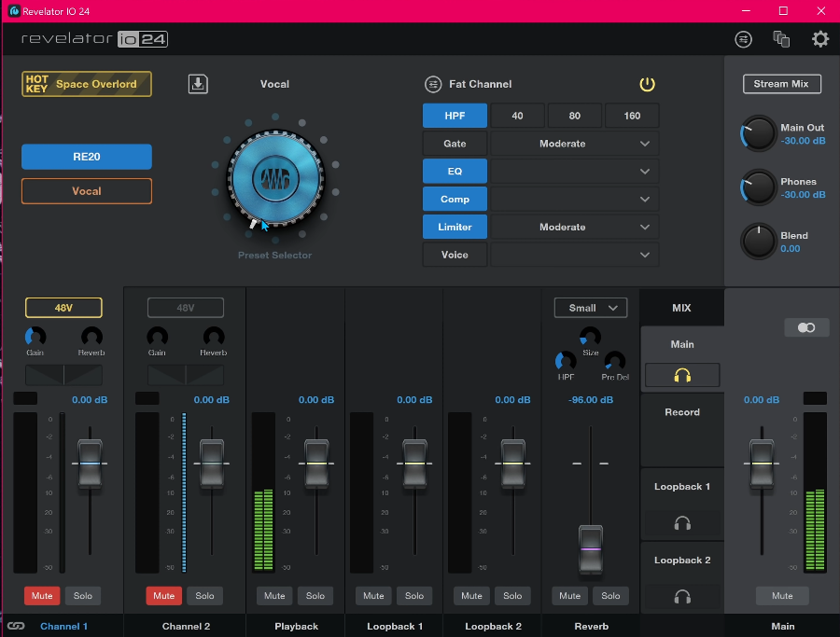840x637 pixels.
Task: Select the RE20 preset button
Action: tap(87, 157)
